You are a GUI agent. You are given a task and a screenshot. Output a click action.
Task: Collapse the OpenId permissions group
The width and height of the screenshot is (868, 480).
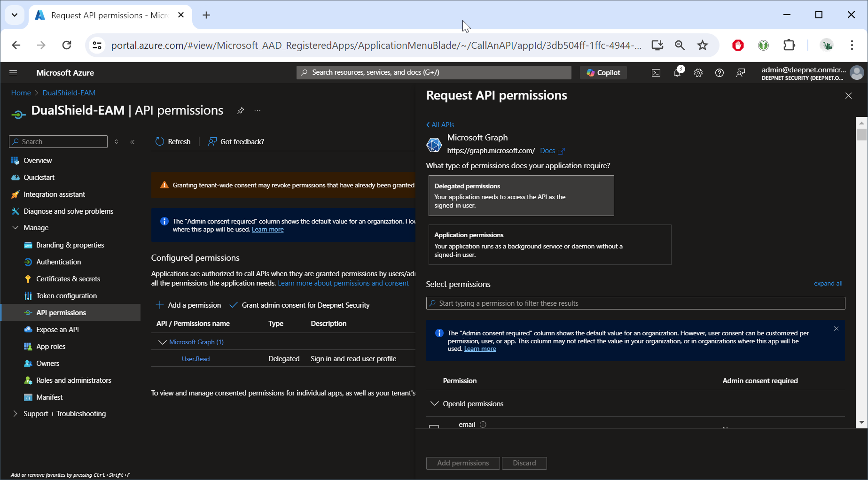pyautogui.click(x=435, y=404)
